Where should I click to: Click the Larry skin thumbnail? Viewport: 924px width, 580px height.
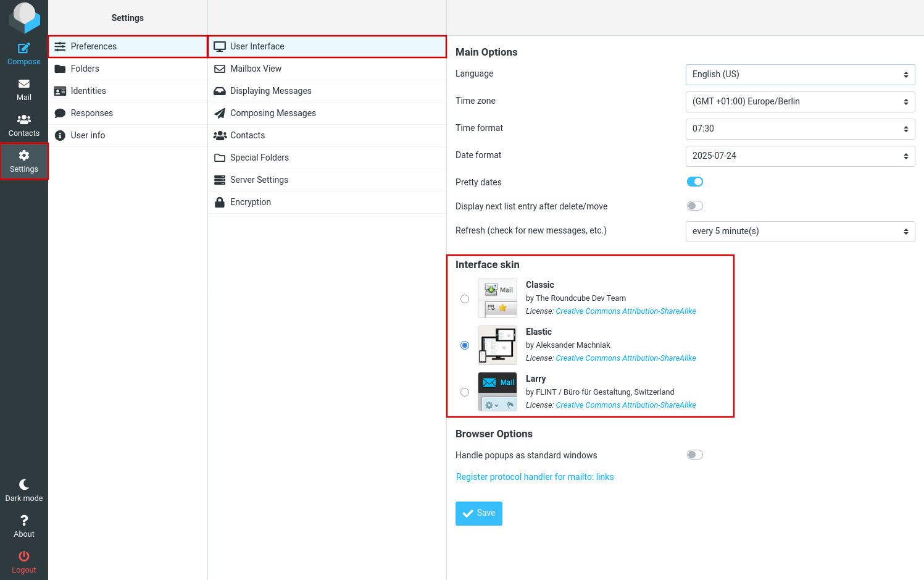497,392
